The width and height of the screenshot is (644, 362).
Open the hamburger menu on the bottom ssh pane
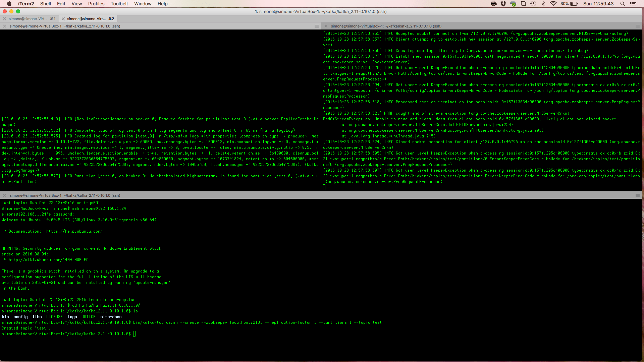tap(637, 195)
